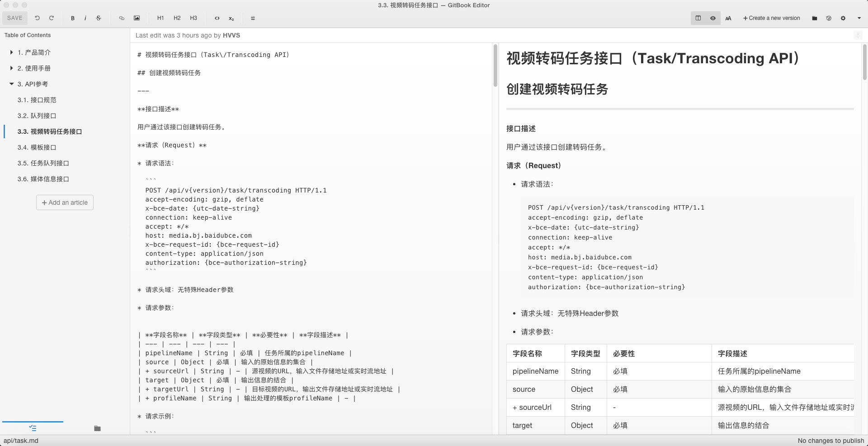This screenshot has height=446, width=868.
Task: Place cursor on the POST line in the editor
Action: tap(236, 190)
